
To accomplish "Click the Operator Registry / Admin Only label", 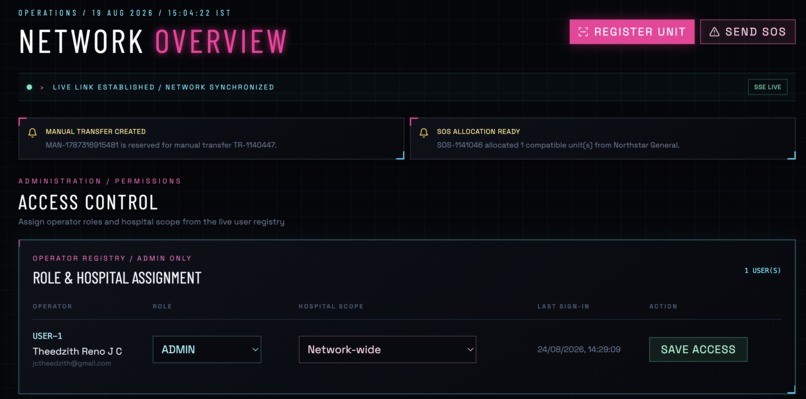I will [x=112, y=258].
